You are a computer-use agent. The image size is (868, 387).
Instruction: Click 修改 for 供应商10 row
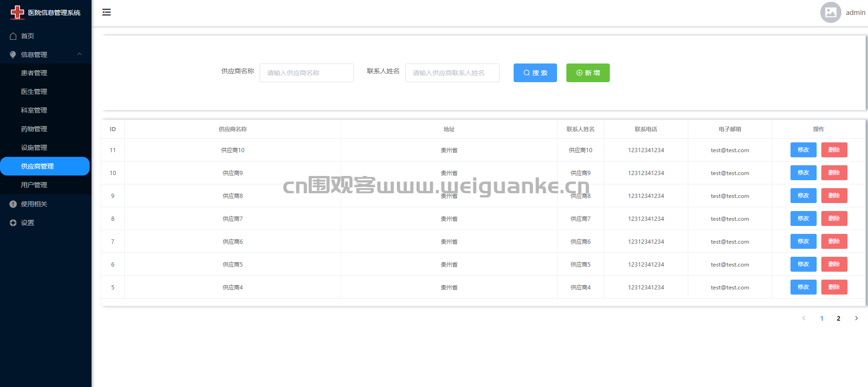803,150
